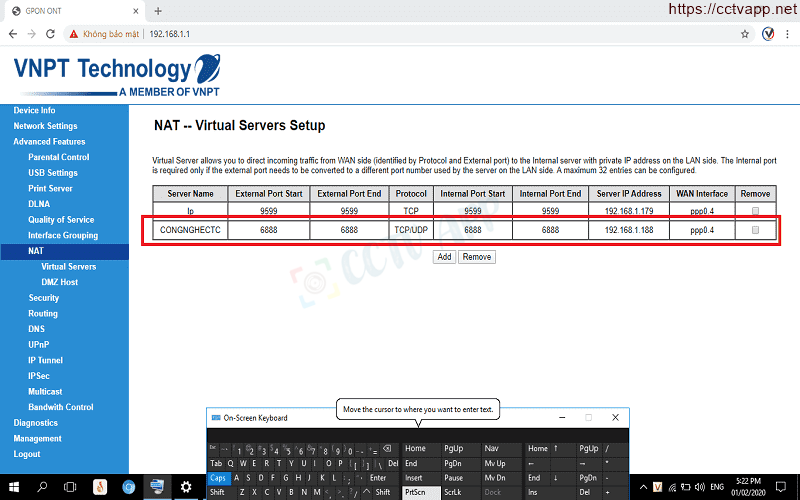Image resolution: width=800 pixels, height=500 pixels.
Task: Tick the Remove checkbox for CONGNGHECTC rule
Action: [755, 230]
